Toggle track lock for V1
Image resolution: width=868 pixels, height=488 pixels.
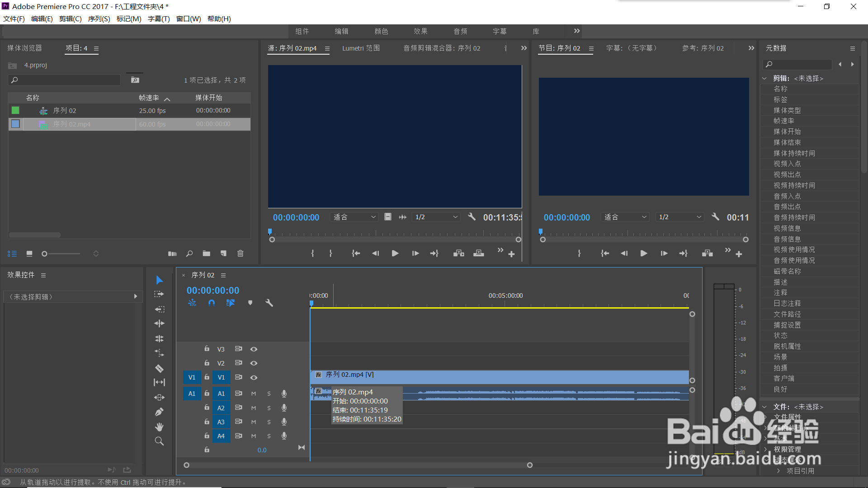(x=207, y=377)
